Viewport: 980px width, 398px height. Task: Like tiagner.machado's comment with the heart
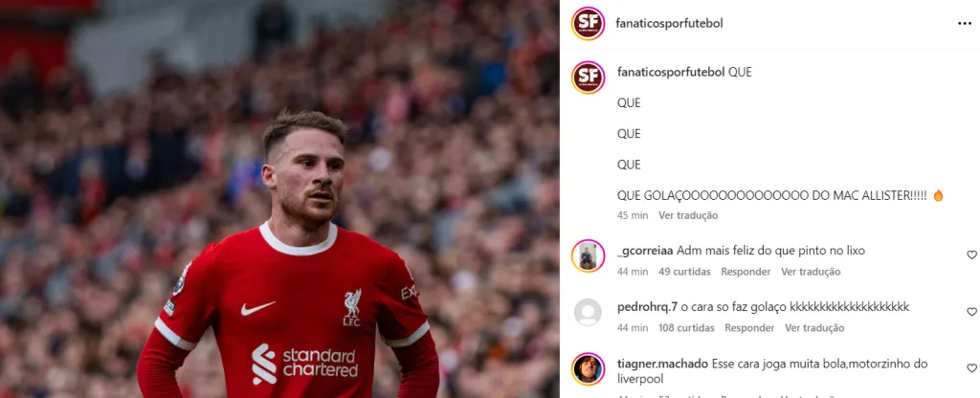pos(972,368)
